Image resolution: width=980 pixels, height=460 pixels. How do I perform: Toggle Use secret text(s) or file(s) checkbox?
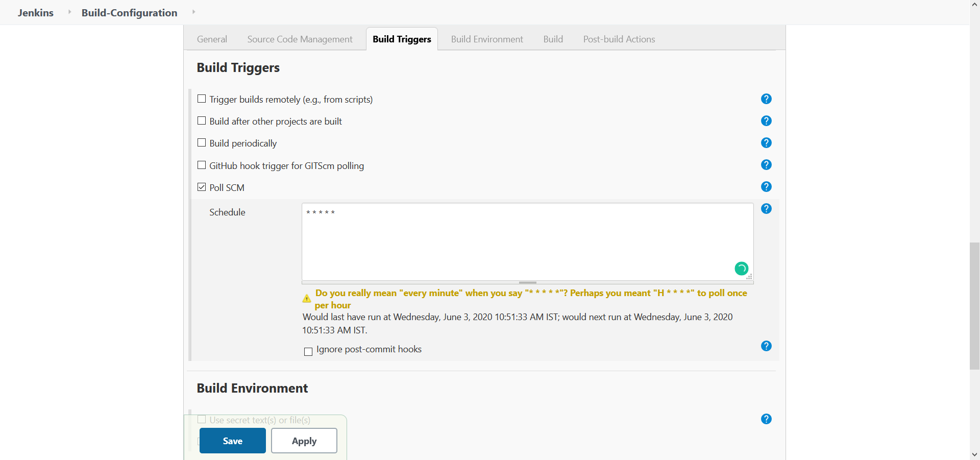[202, 420]
